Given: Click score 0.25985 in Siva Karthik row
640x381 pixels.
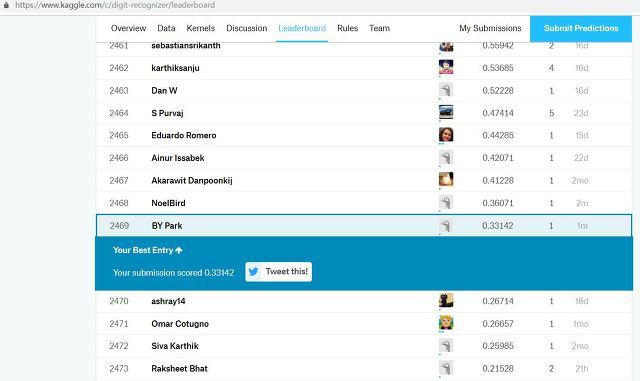Looking at the screenshot, I should (498, 346).
